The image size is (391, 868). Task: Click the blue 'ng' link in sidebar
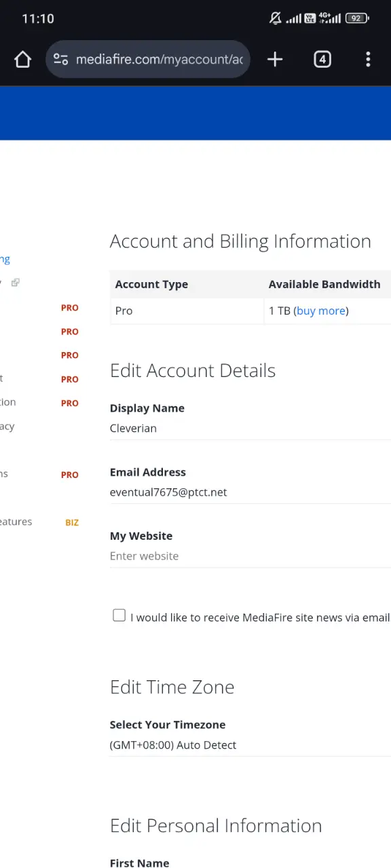point(5,259)
